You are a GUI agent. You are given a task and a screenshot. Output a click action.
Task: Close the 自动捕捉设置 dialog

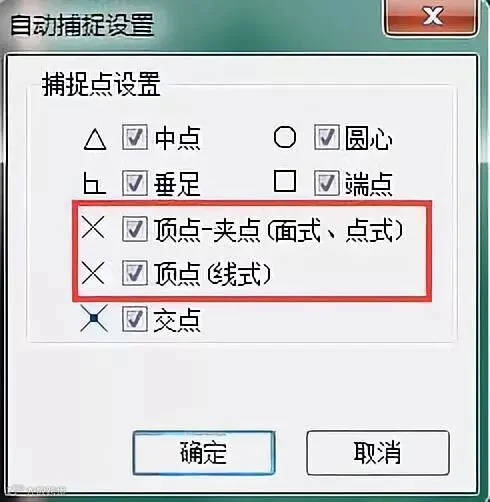point(432,16)
